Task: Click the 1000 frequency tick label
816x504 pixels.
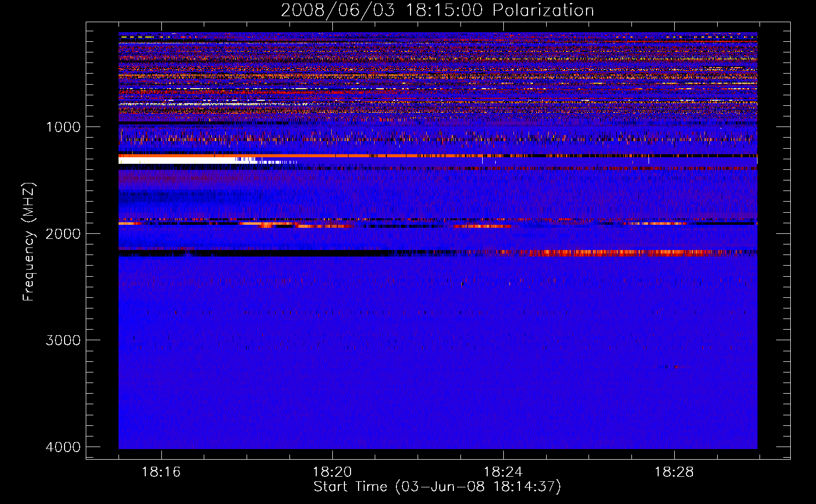Action: pyautogui.click(x=63, y=127)
